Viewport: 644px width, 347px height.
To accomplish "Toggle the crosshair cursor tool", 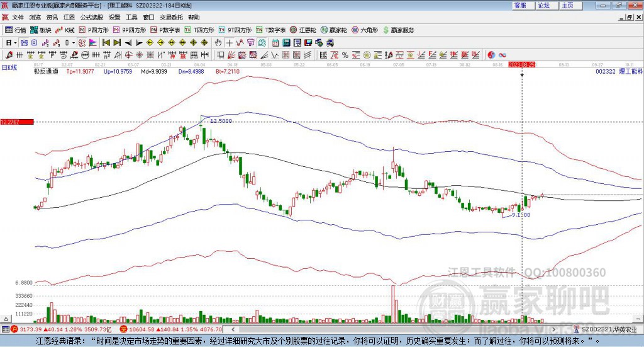I will 229,43.
